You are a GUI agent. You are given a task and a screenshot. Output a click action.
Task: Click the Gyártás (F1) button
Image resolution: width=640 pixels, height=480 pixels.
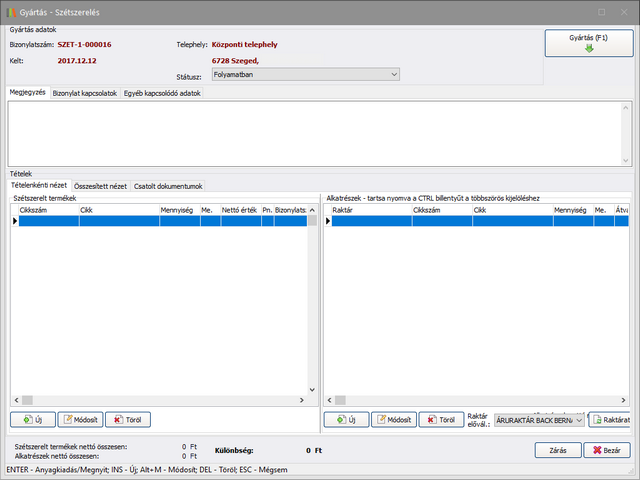click(588, 43)
